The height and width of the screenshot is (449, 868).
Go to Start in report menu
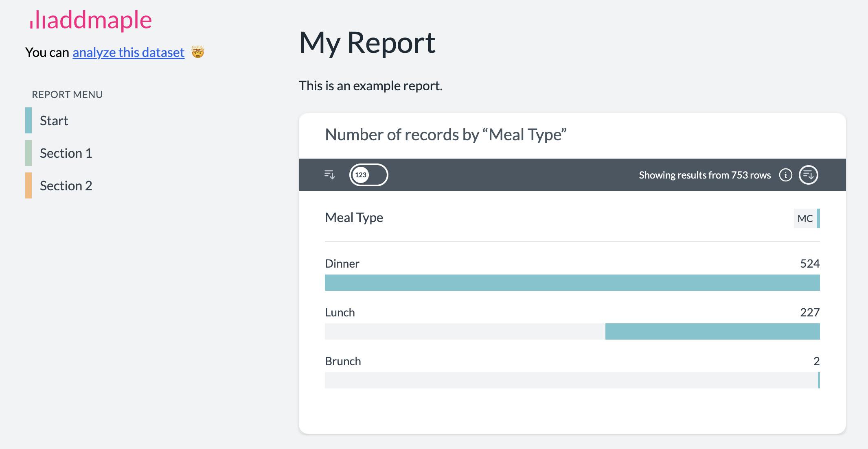[54, 121]
